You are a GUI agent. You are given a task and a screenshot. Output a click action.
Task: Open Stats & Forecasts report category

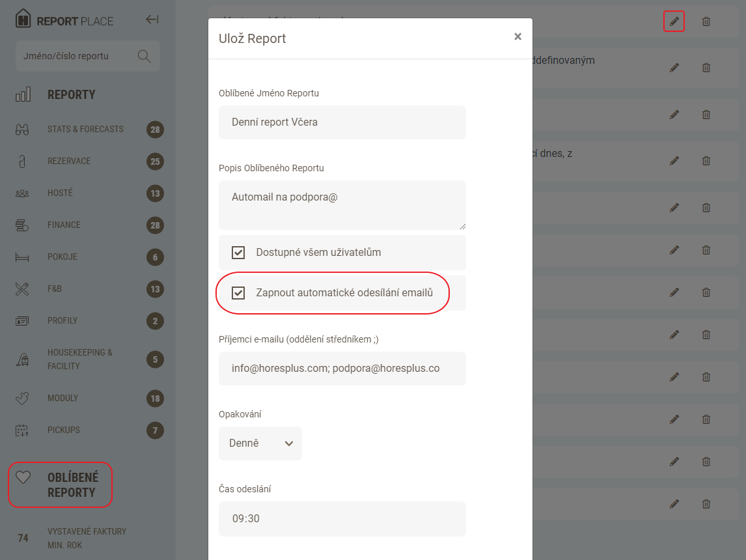(x=85, y=129)
